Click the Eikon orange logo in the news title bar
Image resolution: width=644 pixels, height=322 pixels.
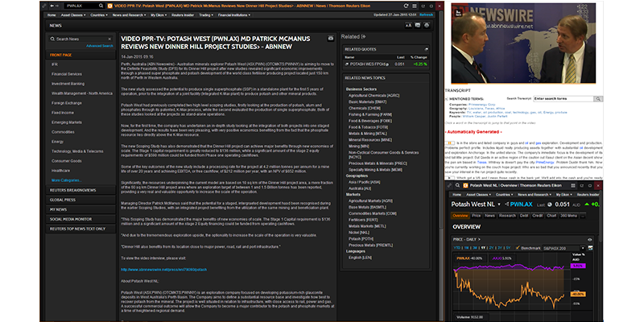pos(109,6)
